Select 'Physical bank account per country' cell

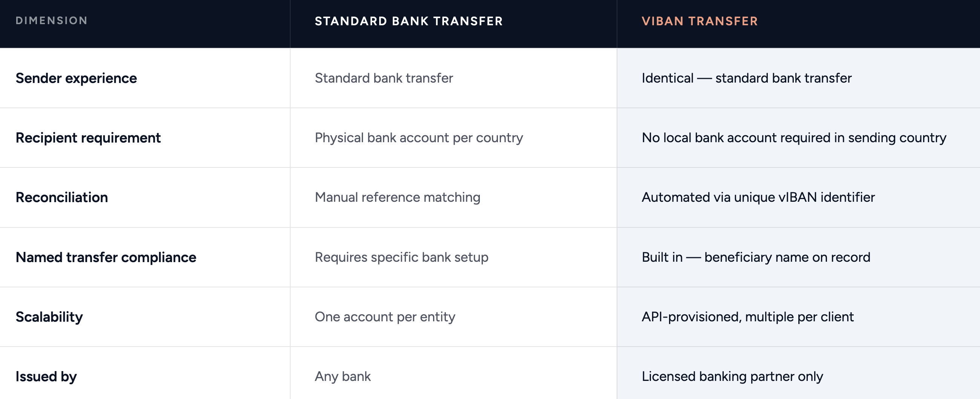click(419, 138)
